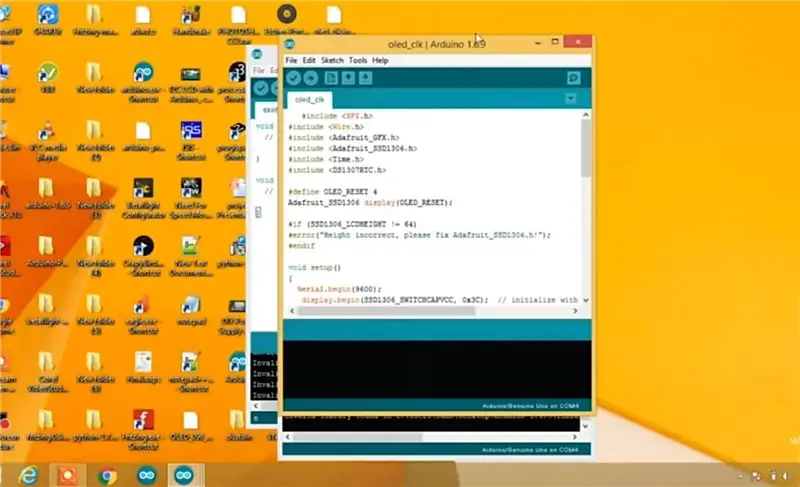Select the oled_clk sketch tab
This screenshot has width=800, height=487.
pyautogui.click(x=310, y=99)
